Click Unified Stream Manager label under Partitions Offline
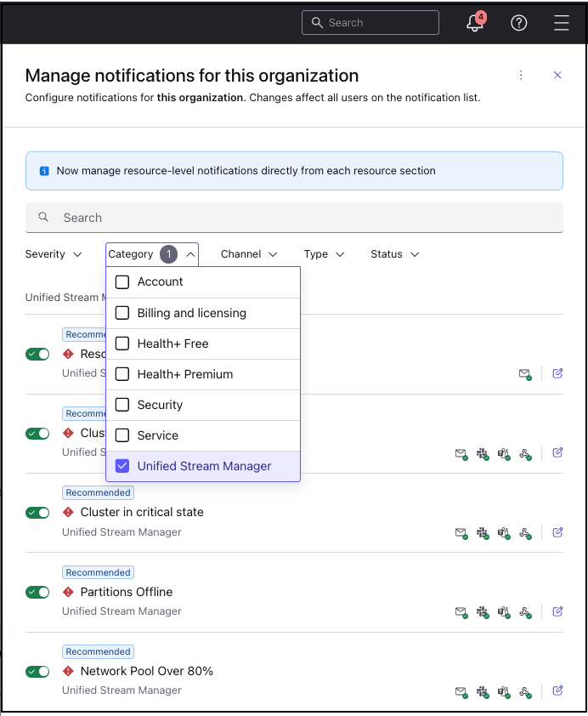The width and height of the screenshot is (588, 716). coord(122,611)
